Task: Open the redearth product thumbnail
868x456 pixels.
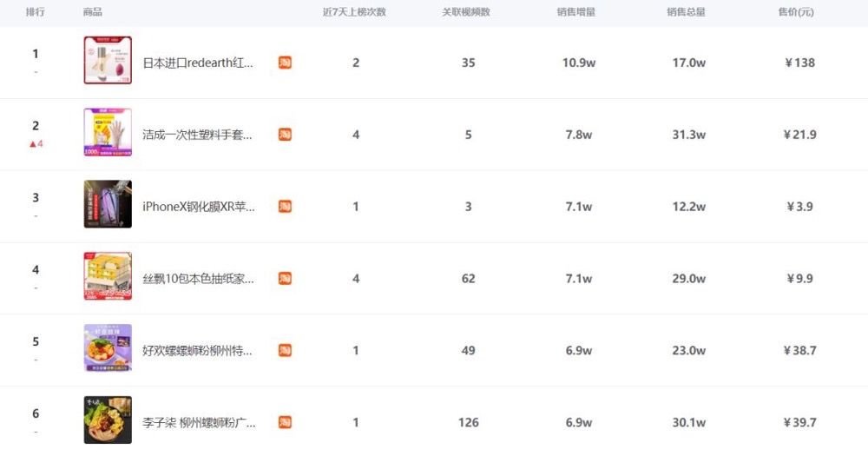Action: (x=108, y=61)
